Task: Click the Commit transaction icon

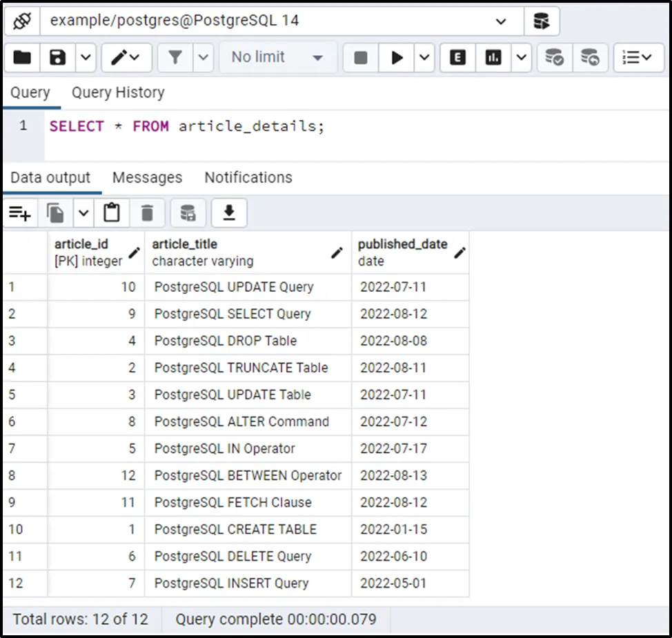Action: click(x=554, y=57)
